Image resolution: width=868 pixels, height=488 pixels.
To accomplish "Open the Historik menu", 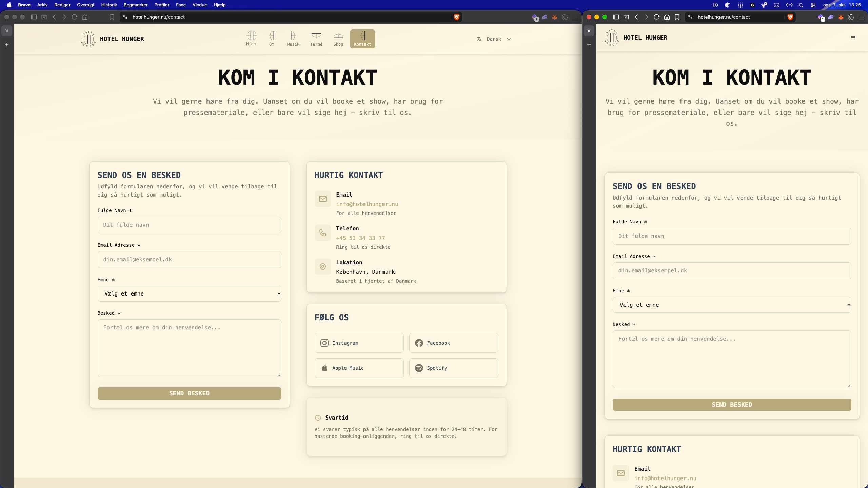I will [x=109, y=5].
